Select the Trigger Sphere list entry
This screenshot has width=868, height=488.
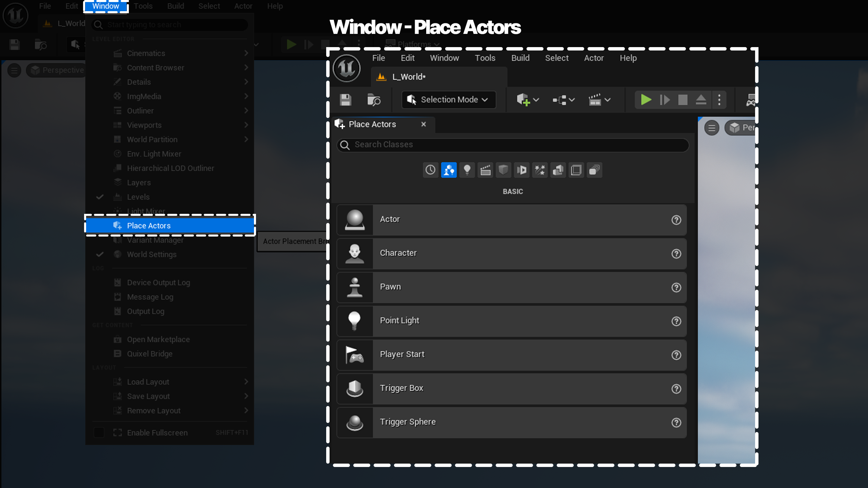(512, 422)
